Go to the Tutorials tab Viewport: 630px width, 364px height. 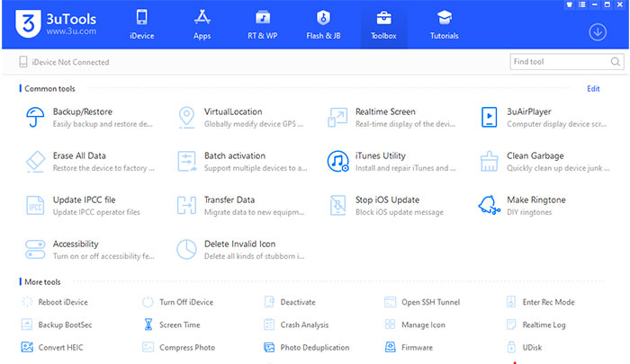[444, 25]
